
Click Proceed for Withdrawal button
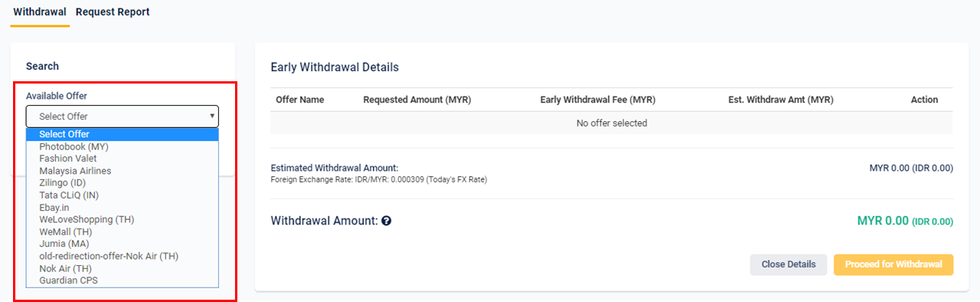[893, 264]
